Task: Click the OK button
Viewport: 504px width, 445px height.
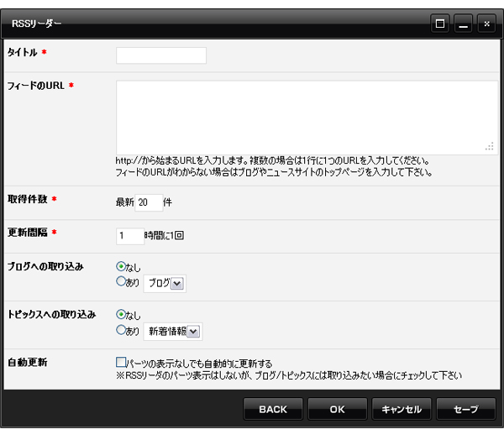Action: (x=337, y=409)
